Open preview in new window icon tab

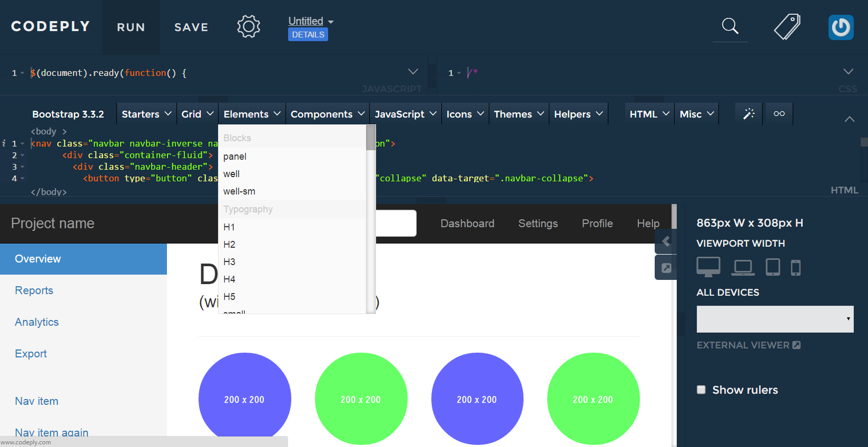666,268
